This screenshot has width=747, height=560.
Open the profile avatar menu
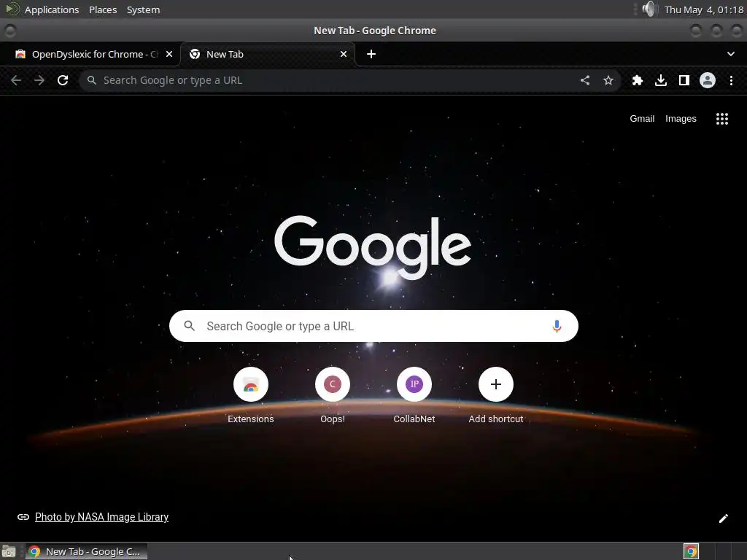708,80
